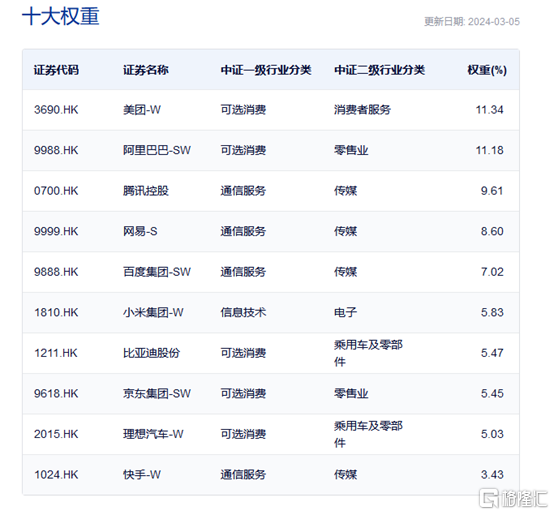Viewport: 554px width, 515px height.
Task: Select stock code 9618.HK
Action: [x=56, y=393]
